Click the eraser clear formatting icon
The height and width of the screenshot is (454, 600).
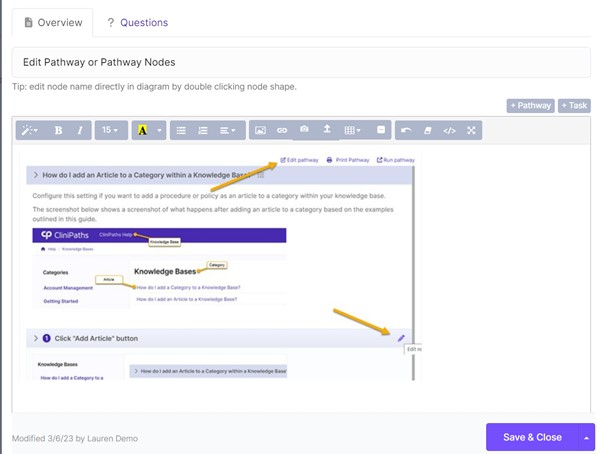coord(427,130)
